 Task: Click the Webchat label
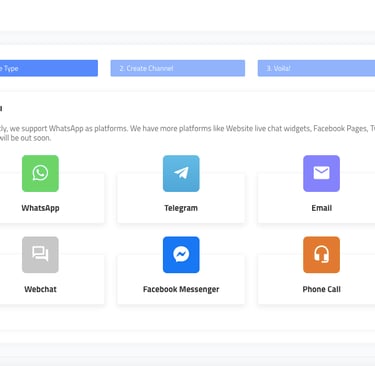click(x=40, y=289)
